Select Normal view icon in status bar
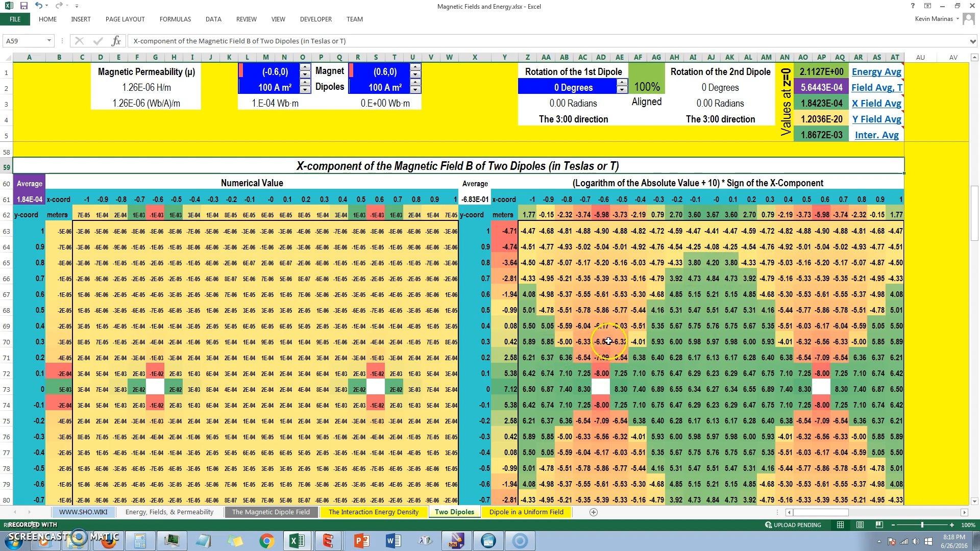The image size is (980, 551). (x=840, y=525)
